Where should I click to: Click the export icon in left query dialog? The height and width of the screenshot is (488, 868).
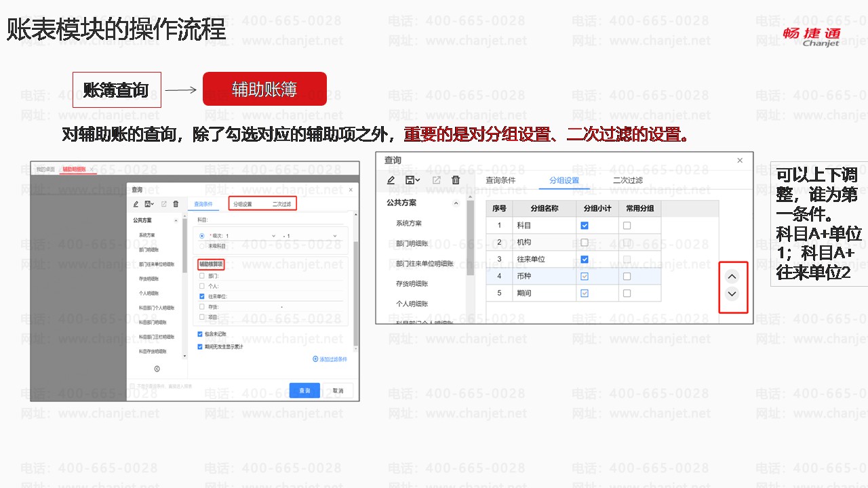(163, 204)
